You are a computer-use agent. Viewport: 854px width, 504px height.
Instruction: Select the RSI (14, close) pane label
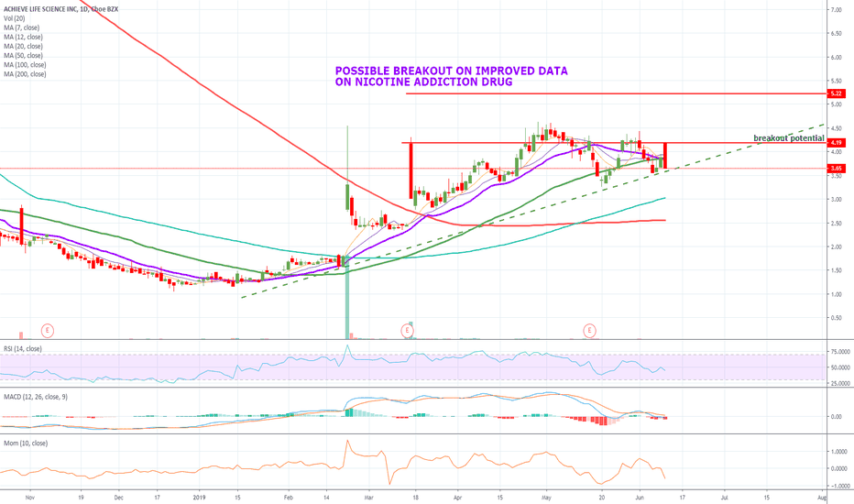(x=22, y=349)
